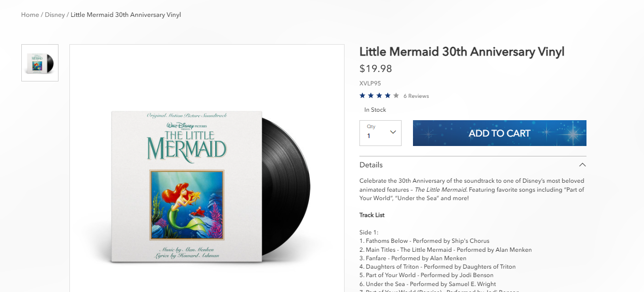The width and height of the screenshot is (644, 292).
Task: Open the Qty quantity dropdown
Action: click(x=380, y=133)
